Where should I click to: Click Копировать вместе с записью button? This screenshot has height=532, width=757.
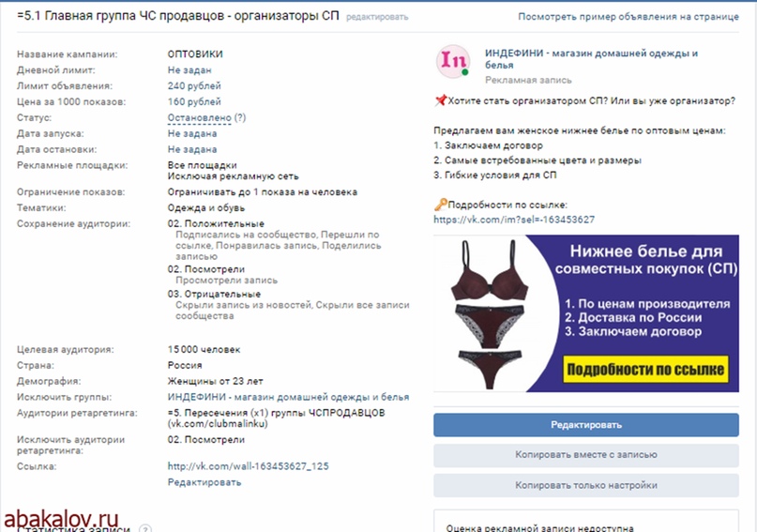coord(586,455)
